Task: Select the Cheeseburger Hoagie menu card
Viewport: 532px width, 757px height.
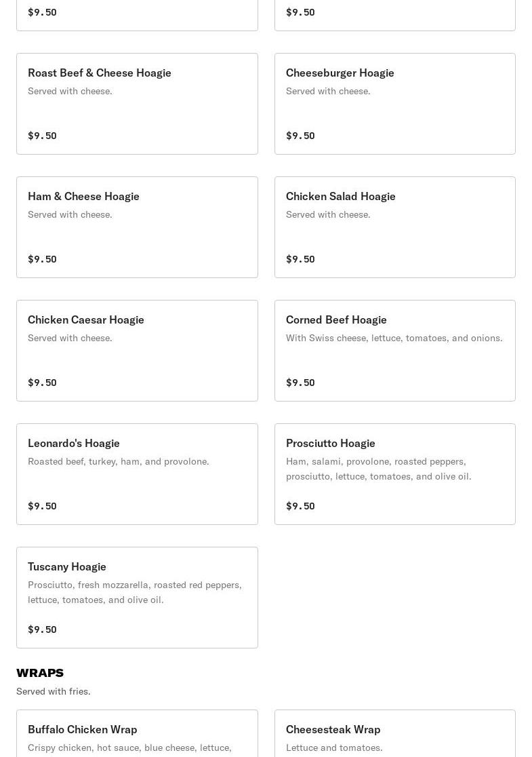Action: click(x=394, y=104)
